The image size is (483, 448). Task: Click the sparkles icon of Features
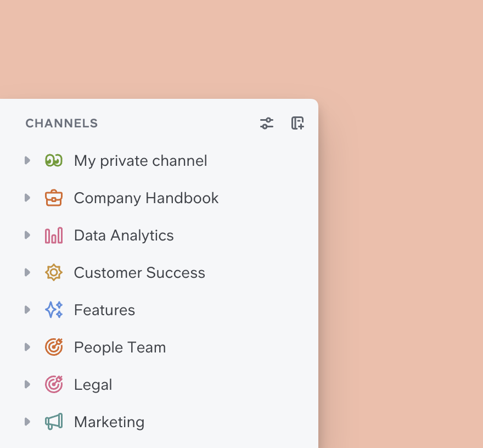click(54, 310)
